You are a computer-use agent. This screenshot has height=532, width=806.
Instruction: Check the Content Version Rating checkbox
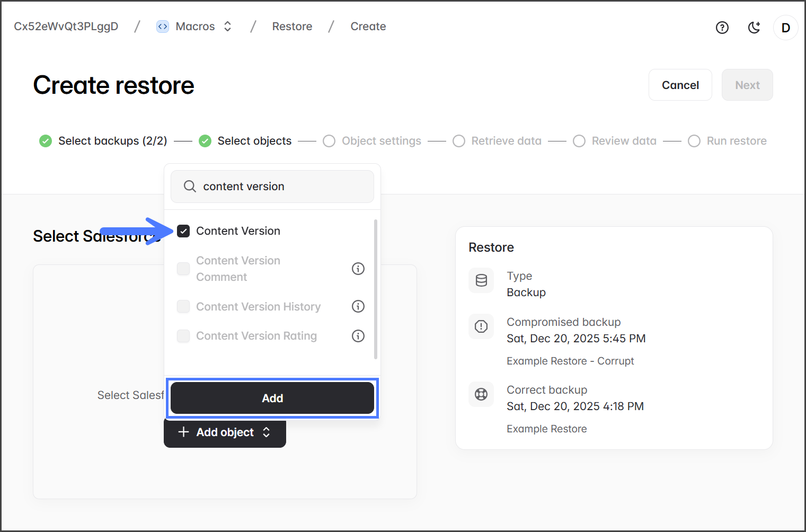tap(183, 336)
